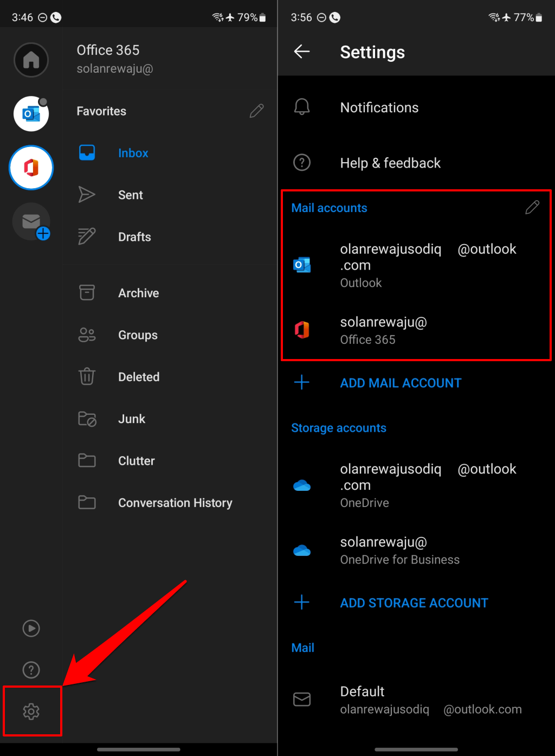Open the Sent folder
Viewport: 555px width, 756px height.
[x=170, y=195]
